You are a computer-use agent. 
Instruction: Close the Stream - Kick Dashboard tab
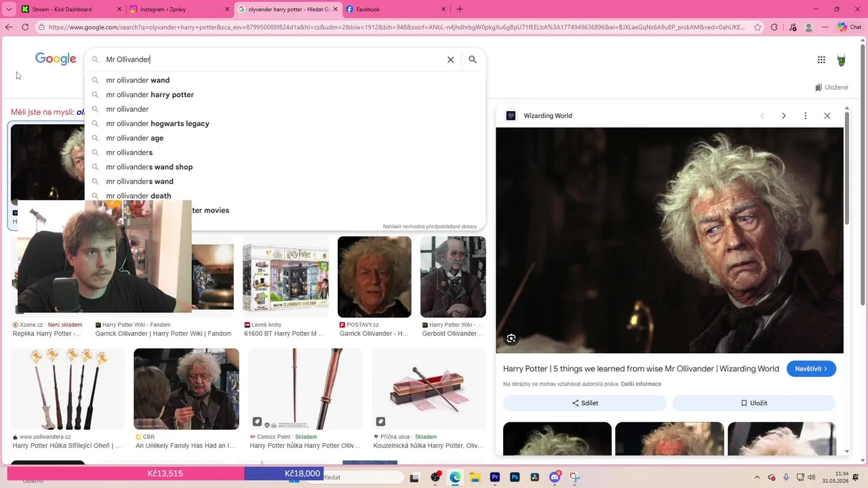[x=120, y=9]
